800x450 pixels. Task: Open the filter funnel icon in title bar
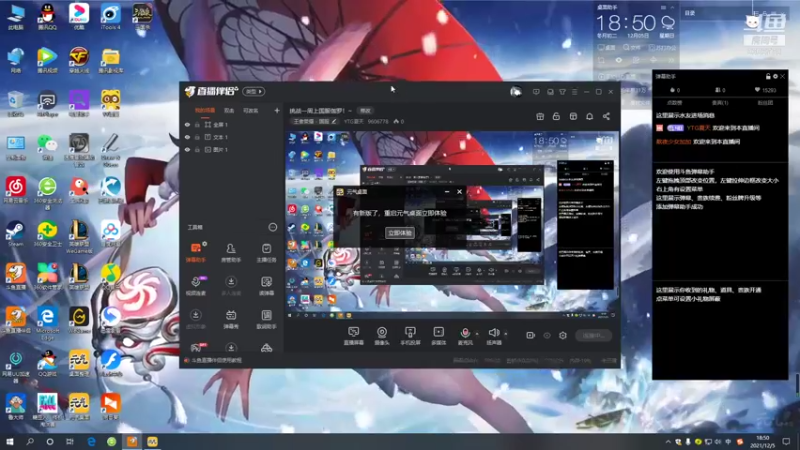(562, 92)
